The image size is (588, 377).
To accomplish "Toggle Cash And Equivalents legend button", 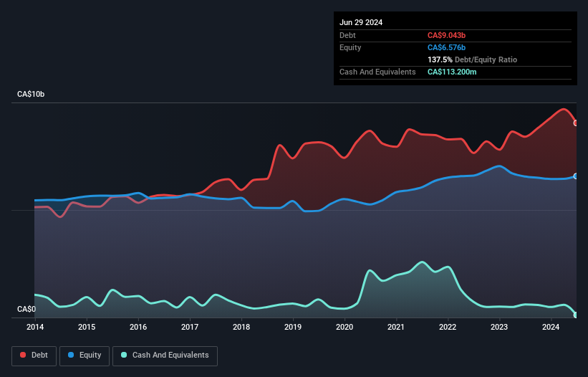I will (165, 355).
